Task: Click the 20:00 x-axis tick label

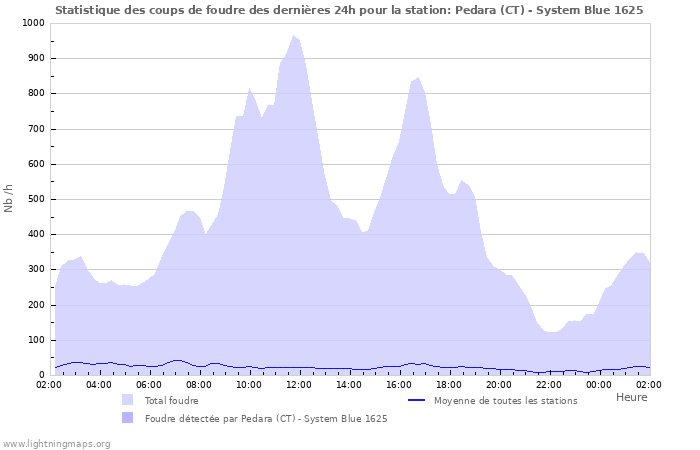Action: (499, 384)
